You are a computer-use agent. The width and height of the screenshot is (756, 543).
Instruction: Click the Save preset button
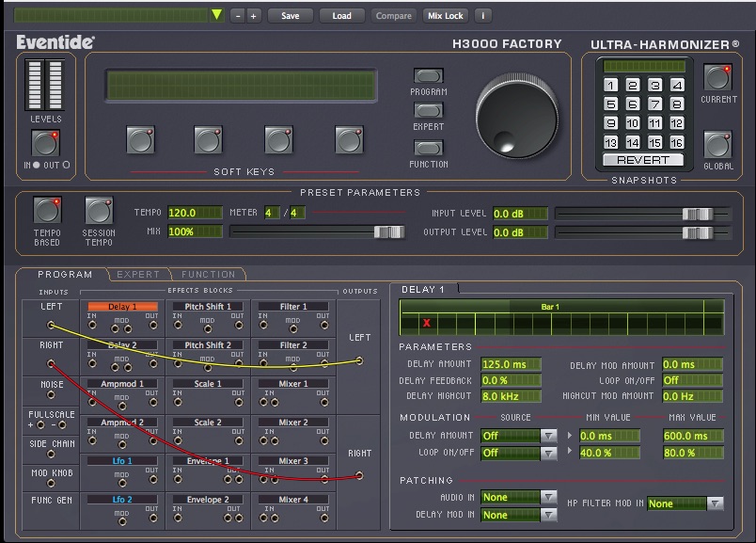tap(291, 16)
